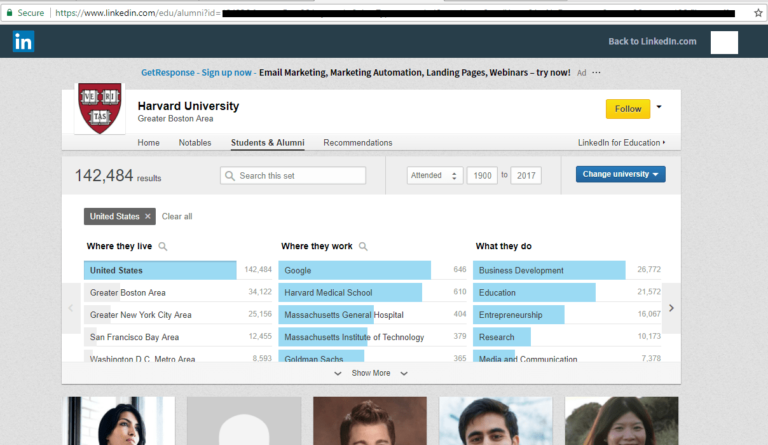Search the Where they live column
This screenshot has width=768, height=445.
[x=163, y=246]
